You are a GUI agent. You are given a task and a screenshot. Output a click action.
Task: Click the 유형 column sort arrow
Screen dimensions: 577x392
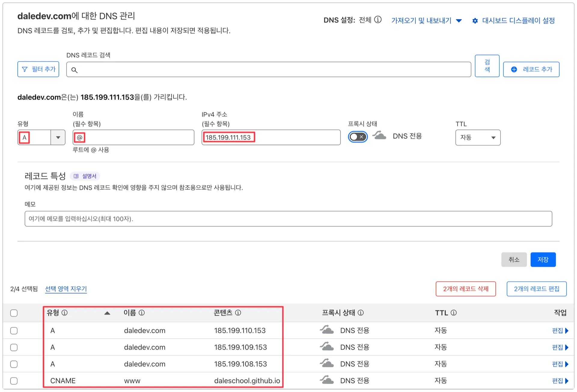pyautogui.click(x=107, y=313)
